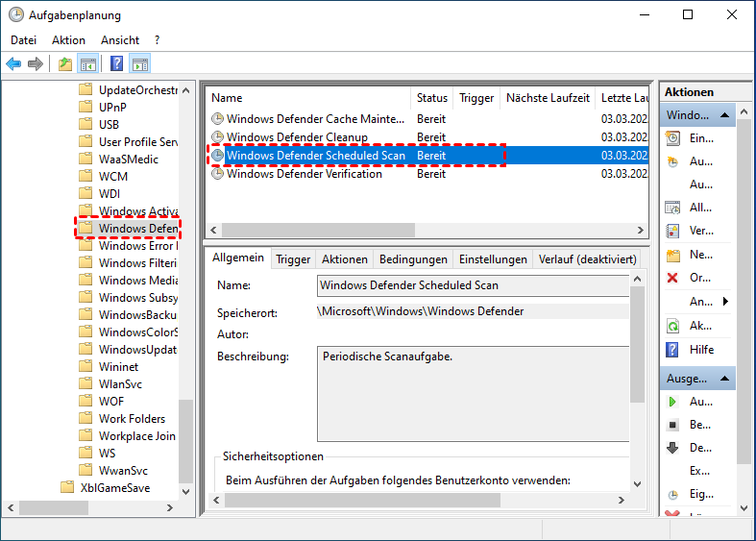Disable task via gray down arrow icon

[673, 448]
